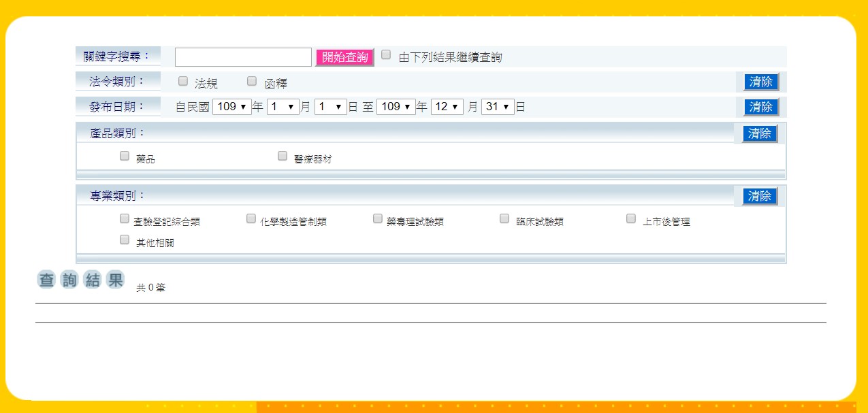The height and width of the screenshot is (413, 868).
Task: Enable 由下列結果繼續查詢 checkbox
Action: tap(386, 54)
